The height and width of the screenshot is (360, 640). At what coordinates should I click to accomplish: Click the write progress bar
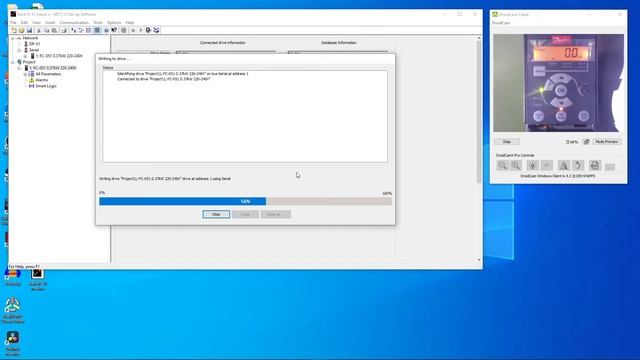[x=245, y=201]
